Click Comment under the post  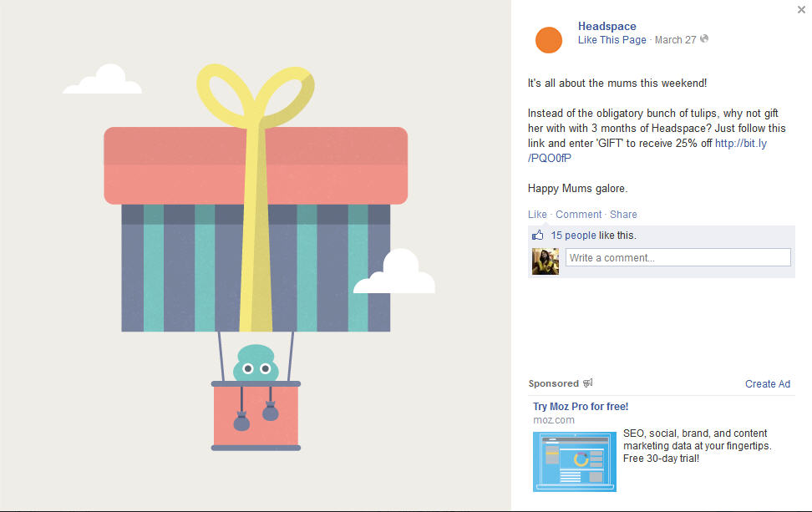pos(578,215)
